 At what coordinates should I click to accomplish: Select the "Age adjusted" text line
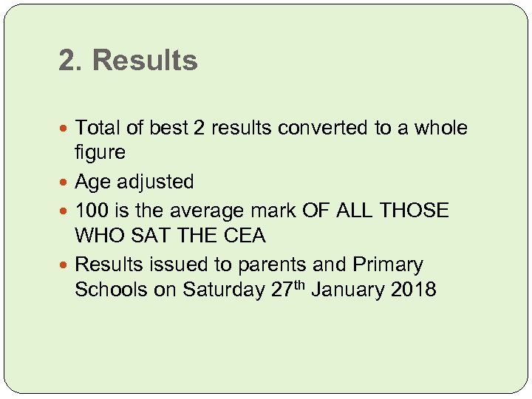click(x=134, y=182)
